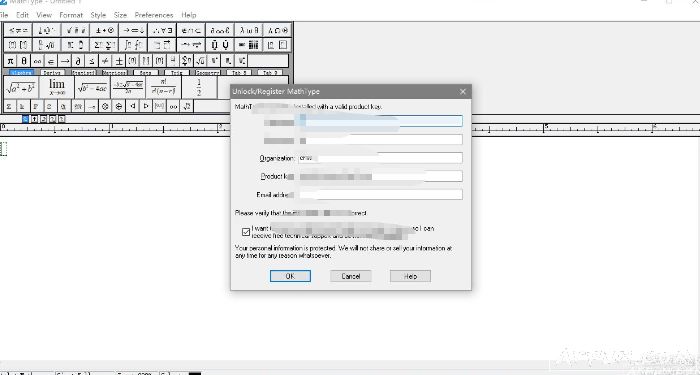The height and width of the screenshot is (375, 700).
Task: Open subscript and superscript templates palette
Action: click(76, 45)
